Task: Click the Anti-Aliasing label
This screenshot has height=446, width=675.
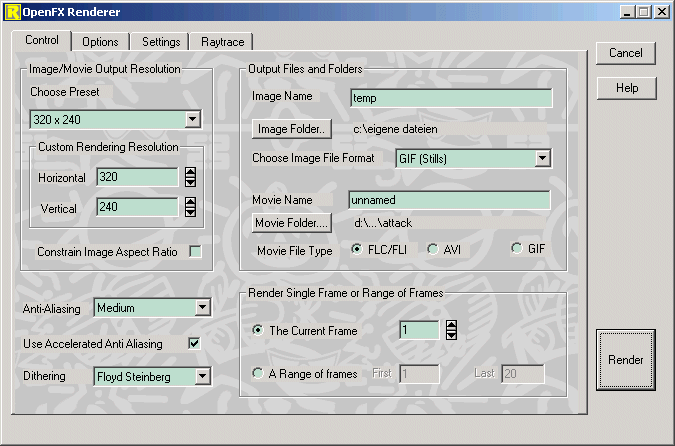Action: coord(52,309)
